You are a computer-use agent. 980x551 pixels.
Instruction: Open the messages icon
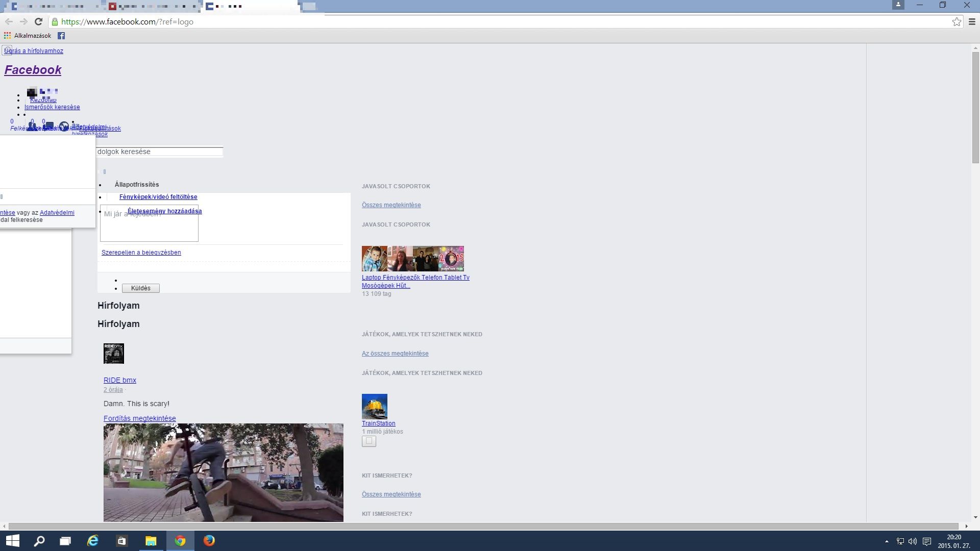coord(48,126)
